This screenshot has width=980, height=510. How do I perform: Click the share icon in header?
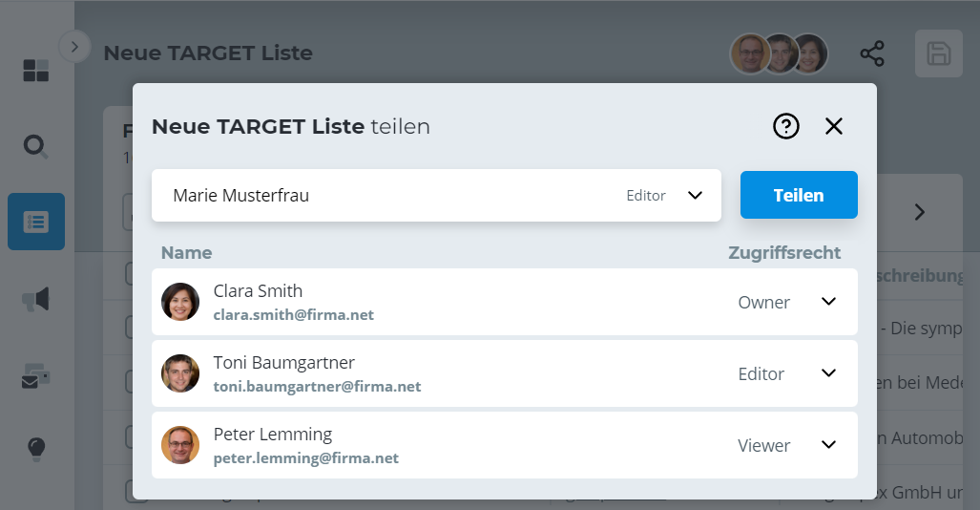tap(872, 53)
